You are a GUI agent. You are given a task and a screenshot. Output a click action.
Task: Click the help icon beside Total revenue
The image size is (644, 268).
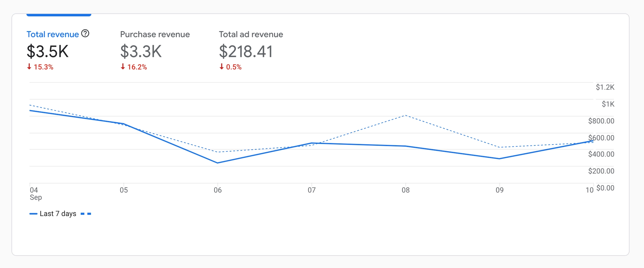point(85,33)
